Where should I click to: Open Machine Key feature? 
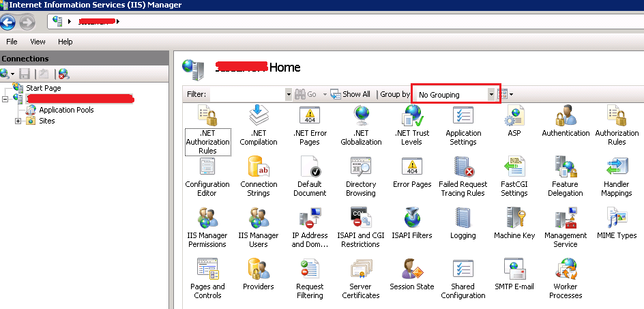click(x=514, y=224)
